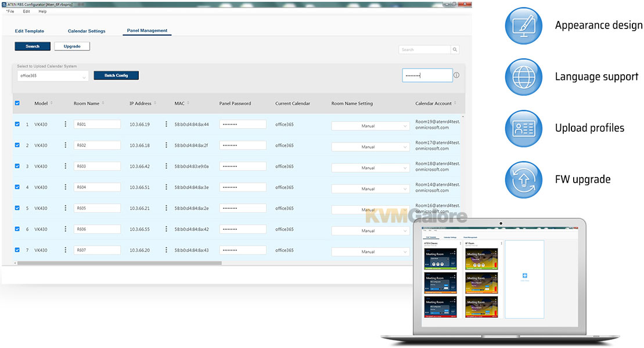Open IP options dots for 10.3.66.55
644x348 pixels.
pos(166,229)
